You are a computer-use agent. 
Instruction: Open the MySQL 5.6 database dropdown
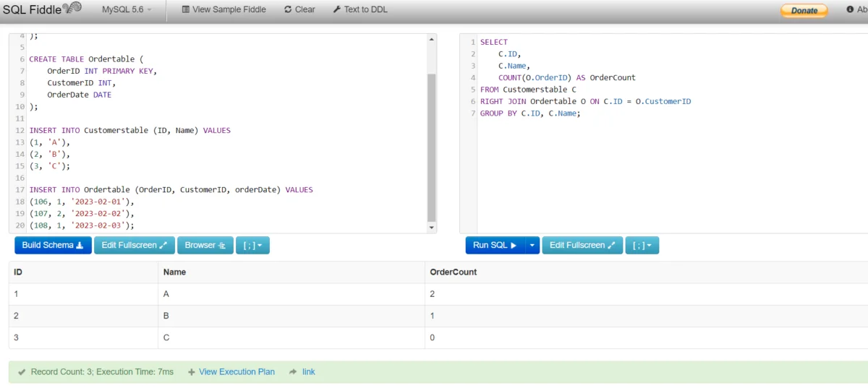pyautogui.click(x=127, y=9)
